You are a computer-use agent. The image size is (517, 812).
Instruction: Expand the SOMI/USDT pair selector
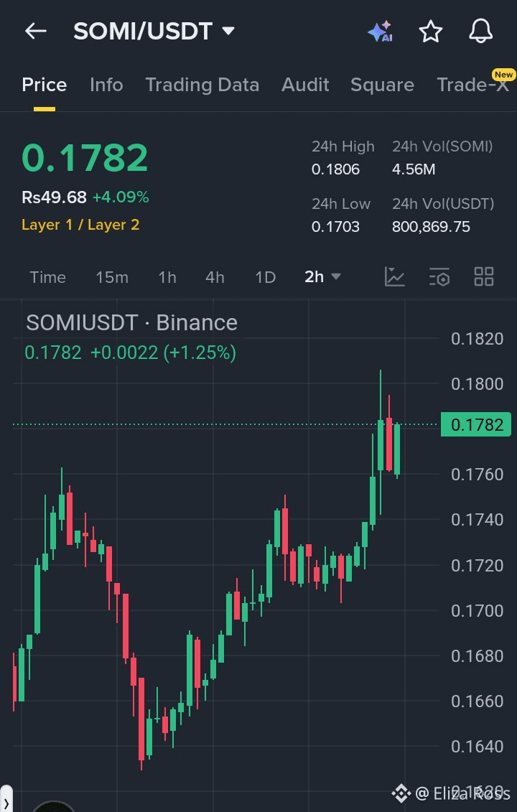coord(154,31)
